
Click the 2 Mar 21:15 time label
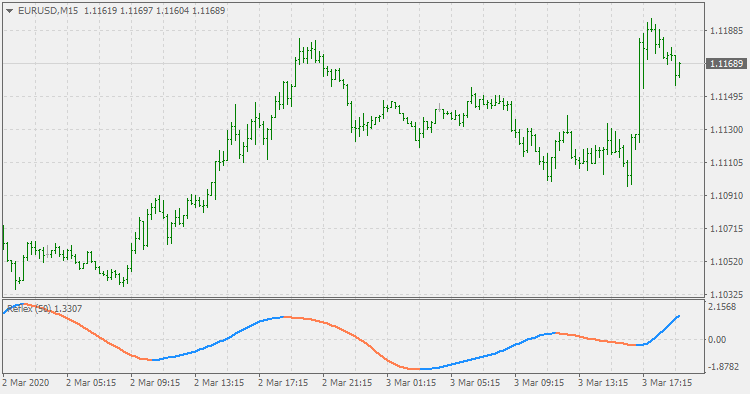click(347, 383)
